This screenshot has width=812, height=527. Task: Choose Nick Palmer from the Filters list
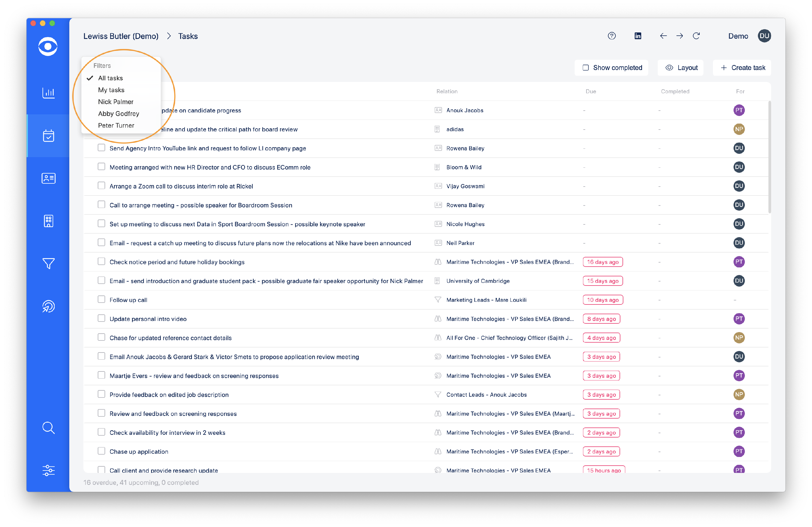tap(116, 102)
